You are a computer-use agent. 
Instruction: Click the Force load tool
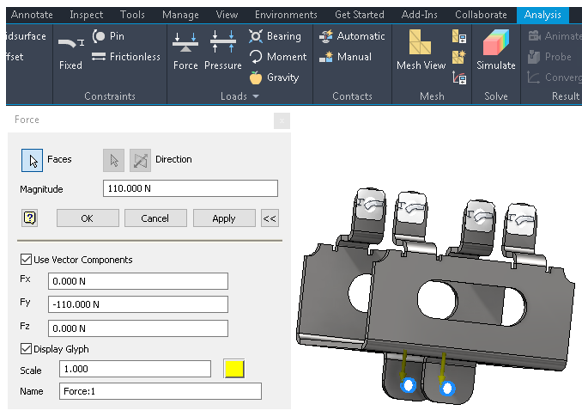click(x=185, y=51)
